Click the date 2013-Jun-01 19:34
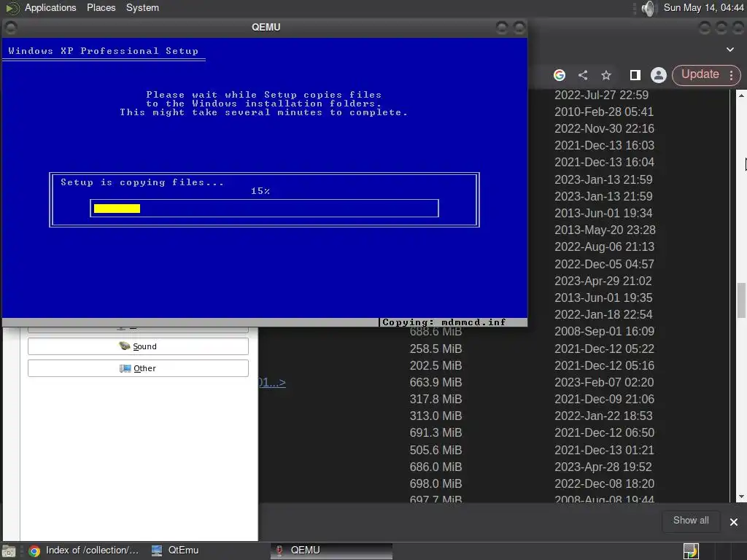 (x=603, y=213)
